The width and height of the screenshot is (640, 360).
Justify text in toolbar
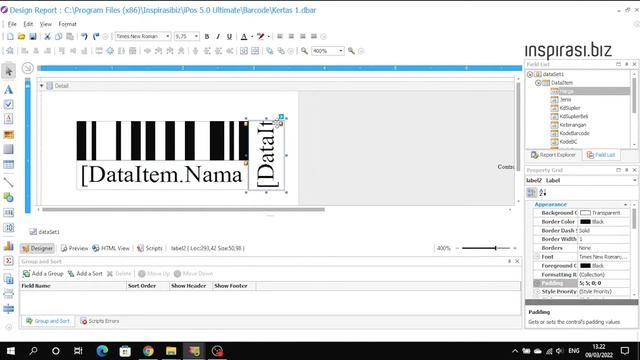[314, 37]
